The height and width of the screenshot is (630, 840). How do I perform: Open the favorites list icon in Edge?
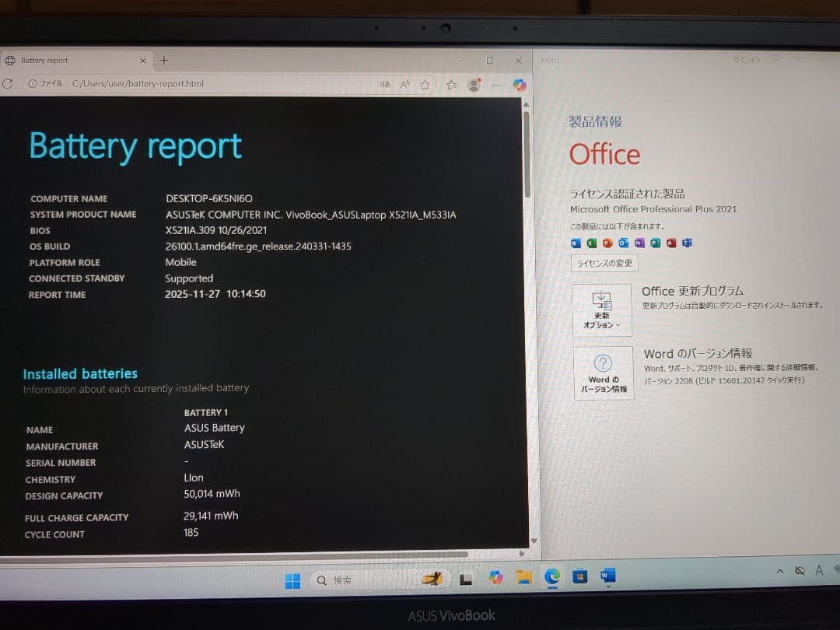pos(453,85)
